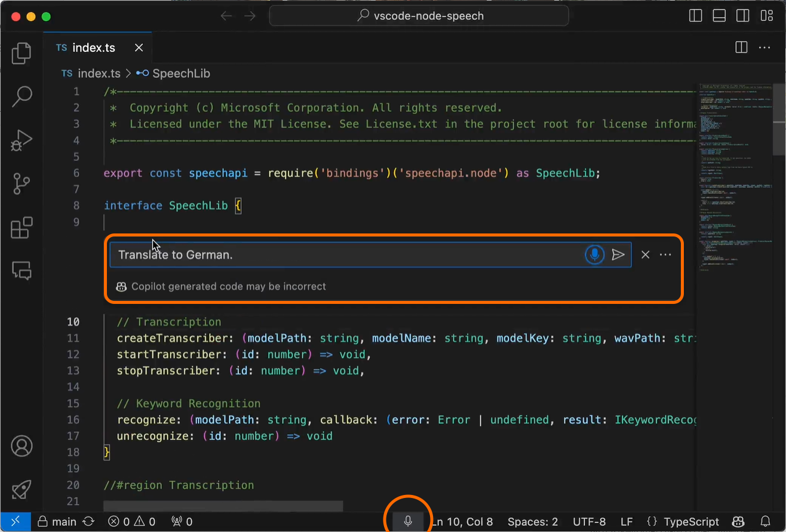Viewport: 786px width, 532px height.
Task: Toggle the bottom panel visibility
Action: tap(719, 16)
